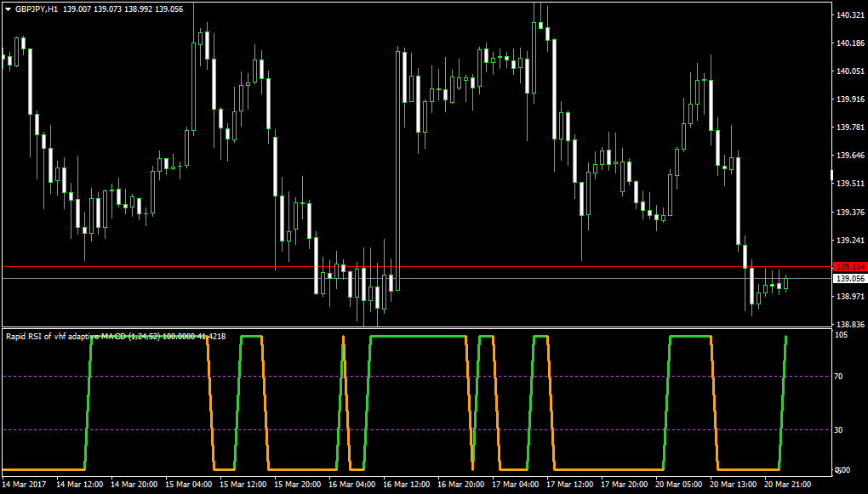This screenshot has width=868, height=494.
Task: Click the 70 overbought level label
Action: click(841, 377)
